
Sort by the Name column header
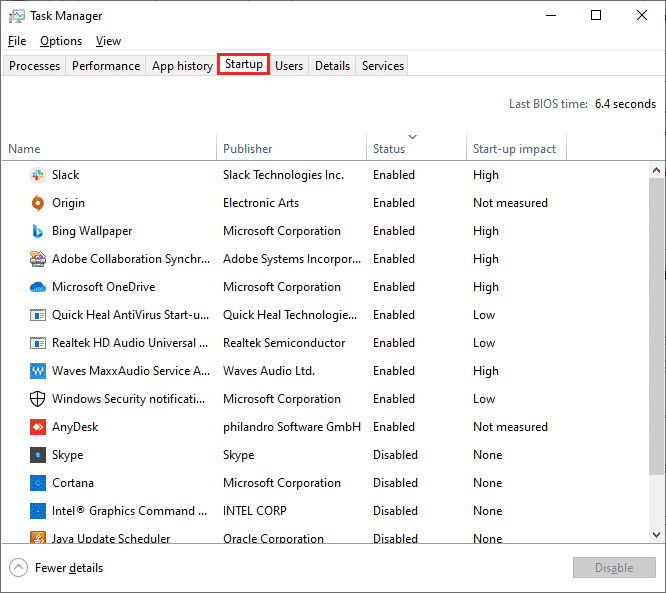click(109, 149)
